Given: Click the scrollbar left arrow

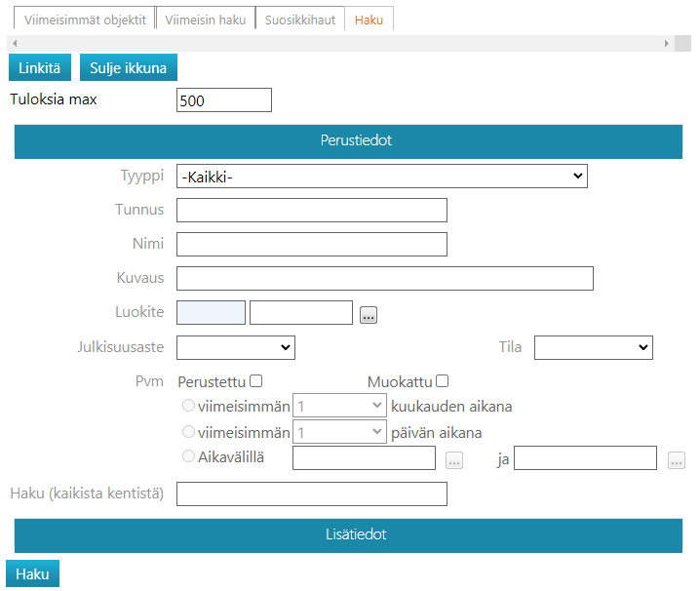Looking at the screenshot, I should 13,44.
